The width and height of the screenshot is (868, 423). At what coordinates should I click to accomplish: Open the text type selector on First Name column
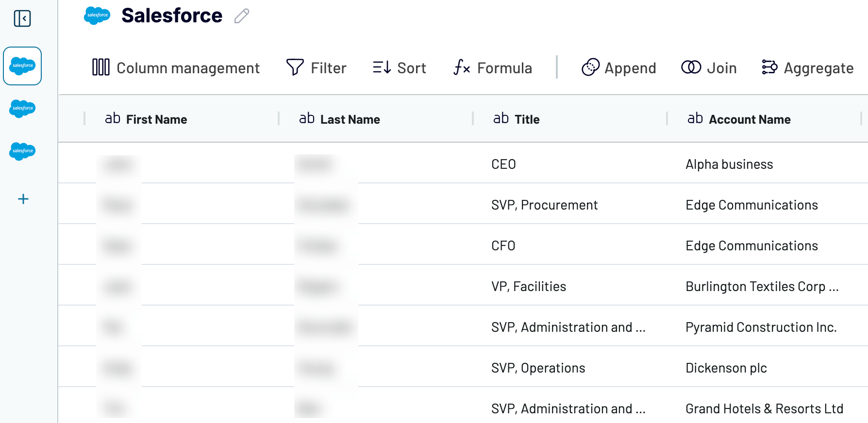[x=113, y=118]
